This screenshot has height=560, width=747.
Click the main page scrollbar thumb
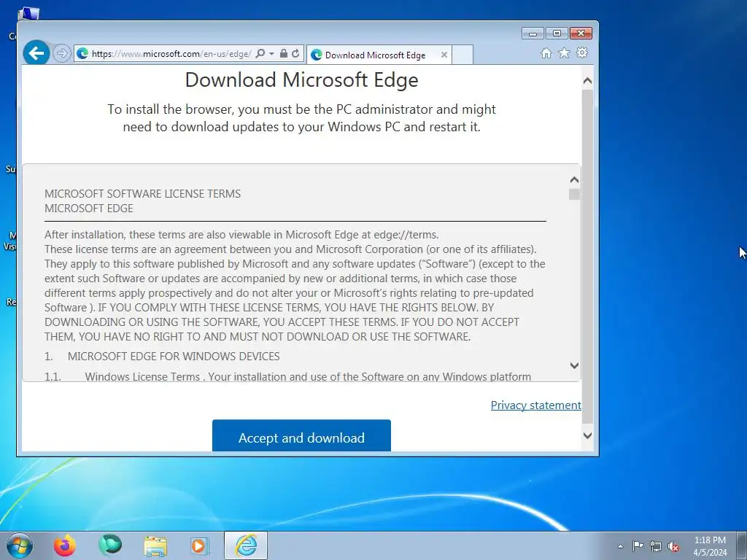[x=587, y=256]
